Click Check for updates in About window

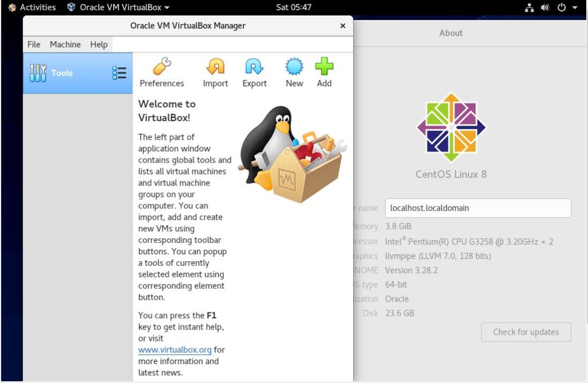click(526, 332)
